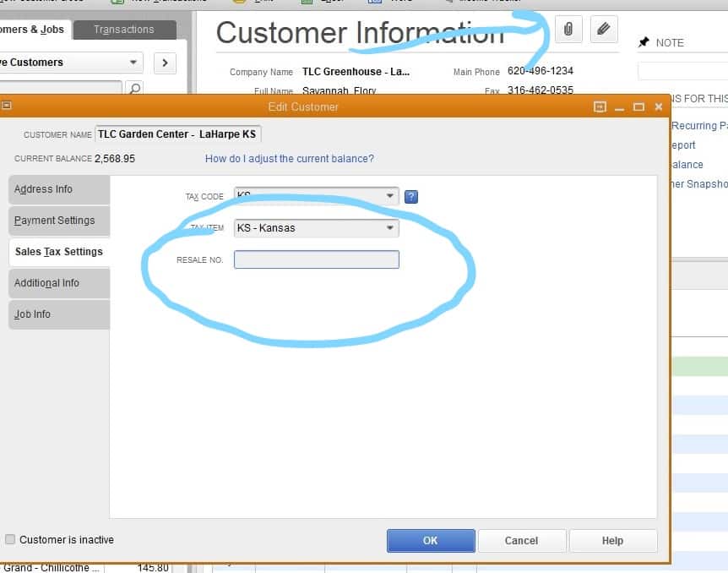The width and height of the screenshot is (728, 573).
Task: Click the pushpin NOTE icon
Action: pyautogui.click(x=644, y=42)
